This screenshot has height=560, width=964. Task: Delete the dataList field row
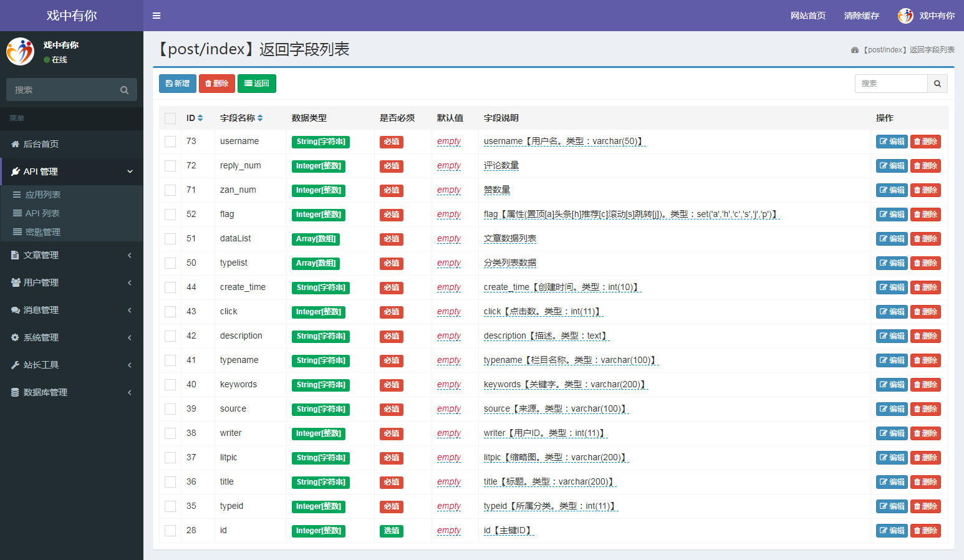coord(925,239)
